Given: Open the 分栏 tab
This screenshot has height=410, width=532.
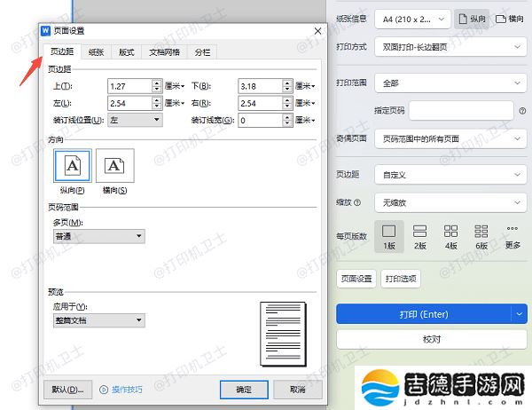Looking at the screenshot, I should point(202,52).
